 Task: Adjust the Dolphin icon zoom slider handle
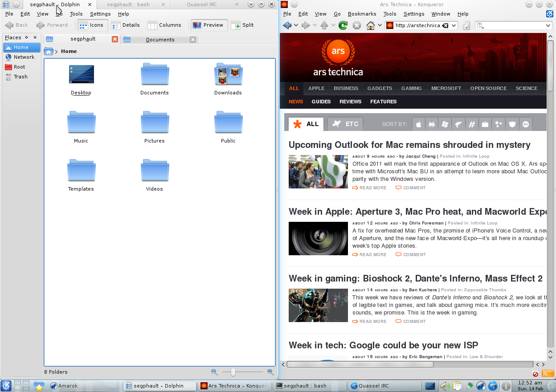pyautogui.click(x=233, y=372)
